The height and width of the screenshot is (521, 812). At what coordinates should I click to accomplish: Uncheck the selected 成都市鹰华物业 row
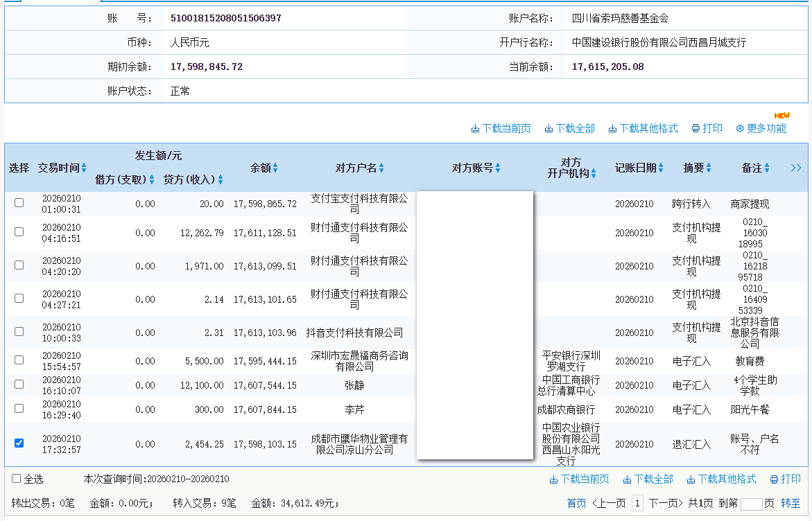pyautogui.click(x=19, y=443)
